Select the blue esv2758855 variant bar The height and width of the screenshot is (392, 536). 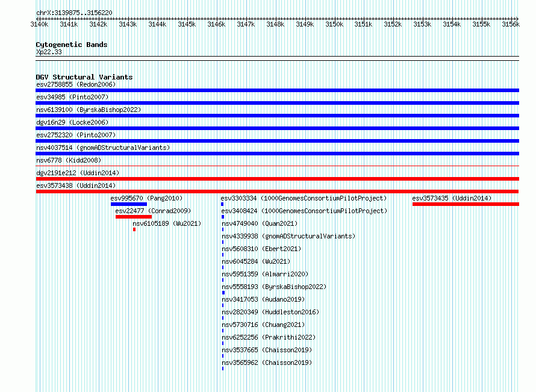(x=277, y=90)
